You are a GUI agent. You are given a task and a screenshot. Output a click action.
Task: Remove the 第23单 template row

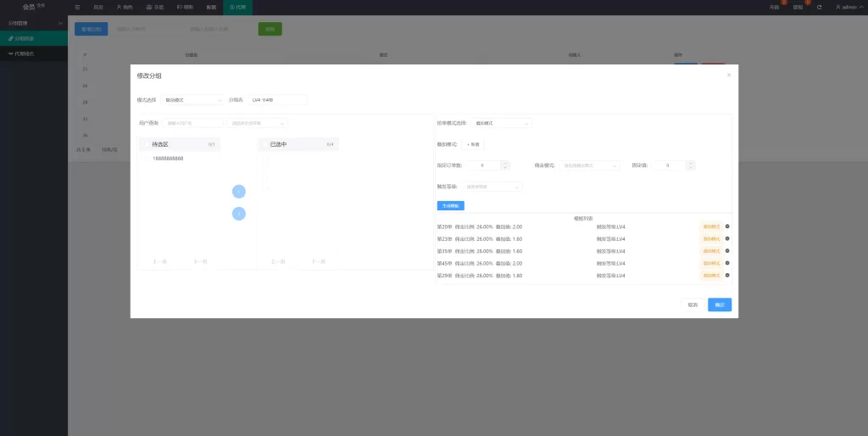pyautogui.click(x=727, y=239)
